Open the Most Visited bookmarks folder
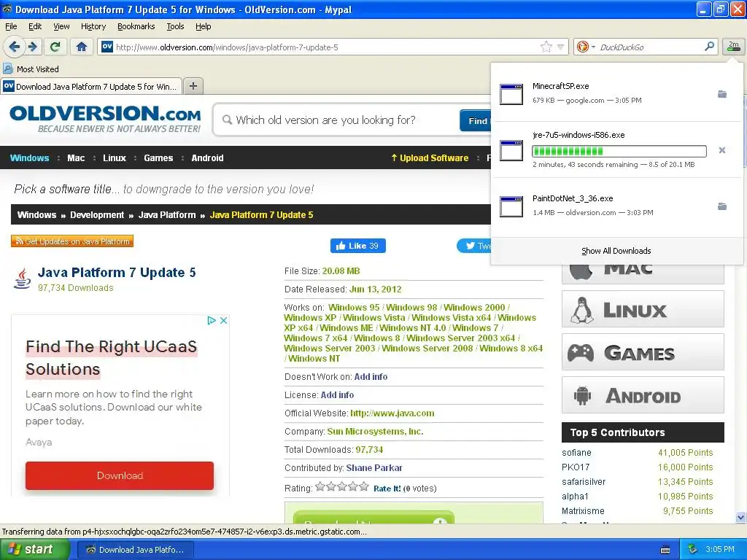The width and height of the screenshot is (747, 560). (x=31, y=69)
